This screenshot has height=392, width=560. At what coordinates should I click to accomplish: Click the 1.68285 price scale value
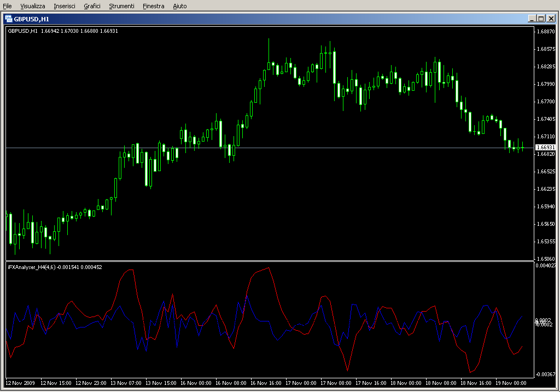(x=546, y=66)
